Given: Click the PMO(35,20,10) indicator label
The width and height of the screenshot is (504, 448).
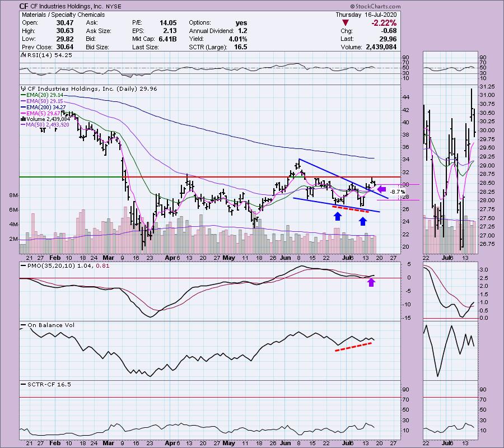Looking at the screenshot, I should coord(68,266).
